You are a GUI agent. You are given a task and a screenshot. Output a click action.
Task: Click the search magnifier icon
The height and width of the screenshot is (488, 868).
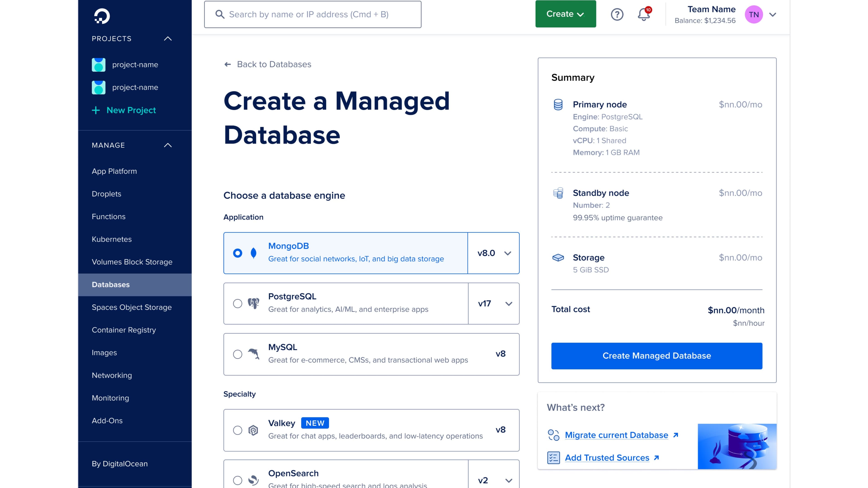click(220, 14)
